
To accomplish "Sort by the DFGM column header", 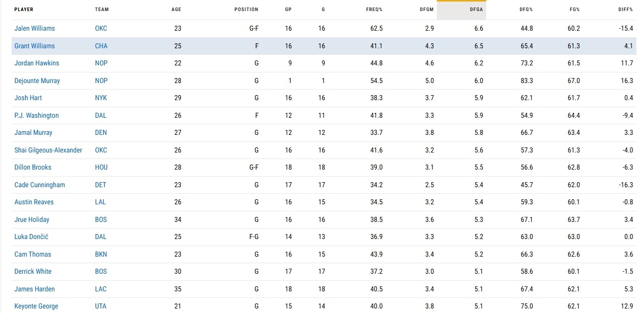I will [427, 10].
